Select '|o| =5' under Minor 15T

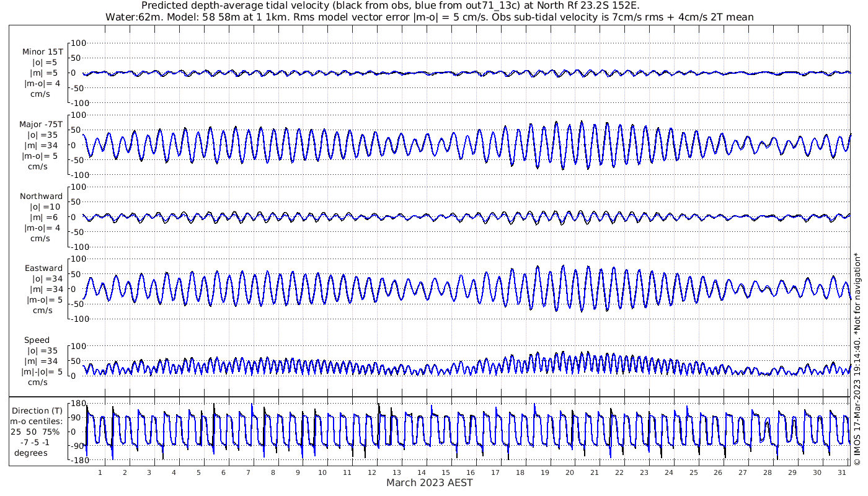(x=45, y=63)
